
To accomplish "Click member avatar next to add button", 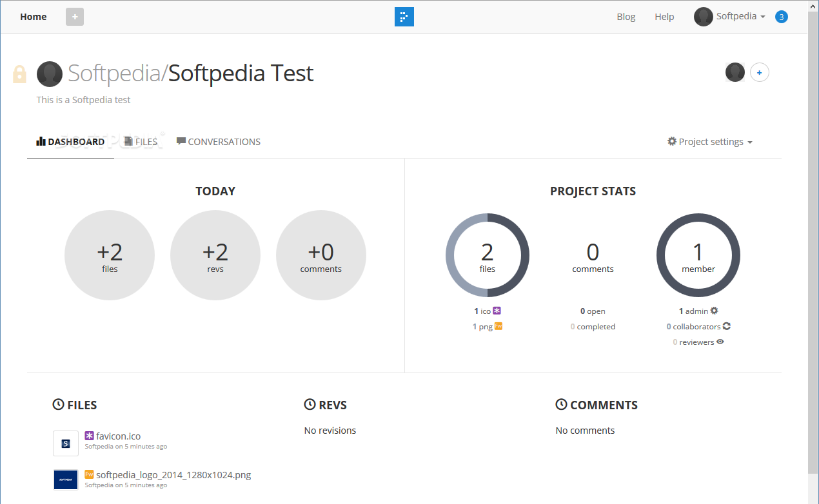I will (735, 72).
